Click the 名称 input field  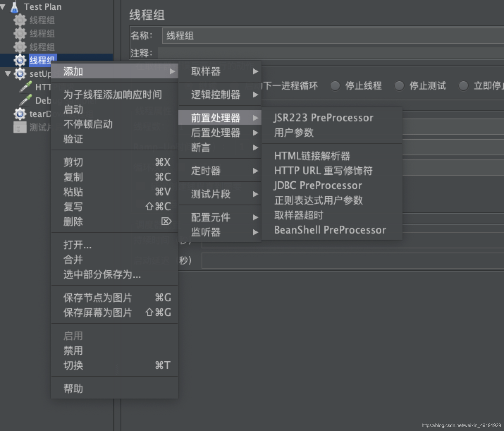click(x=333, y=36)
